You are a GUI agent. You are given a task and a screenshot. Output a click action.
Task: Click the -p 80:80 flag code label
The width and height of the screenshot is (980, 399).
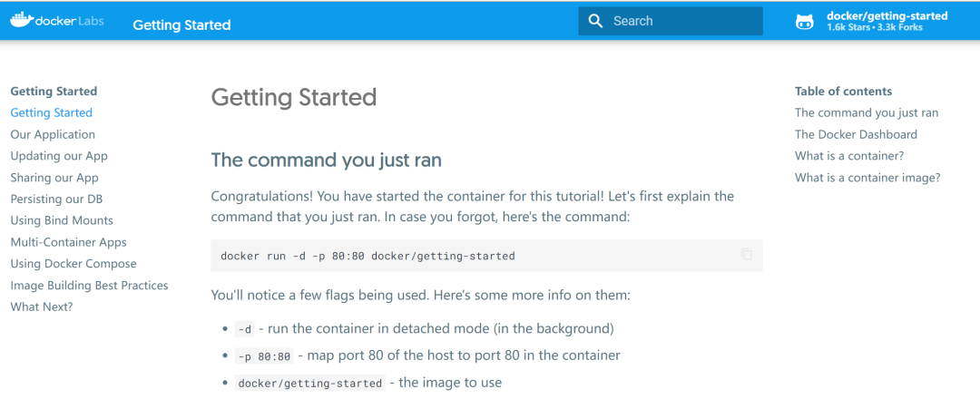tap(264, 356)
